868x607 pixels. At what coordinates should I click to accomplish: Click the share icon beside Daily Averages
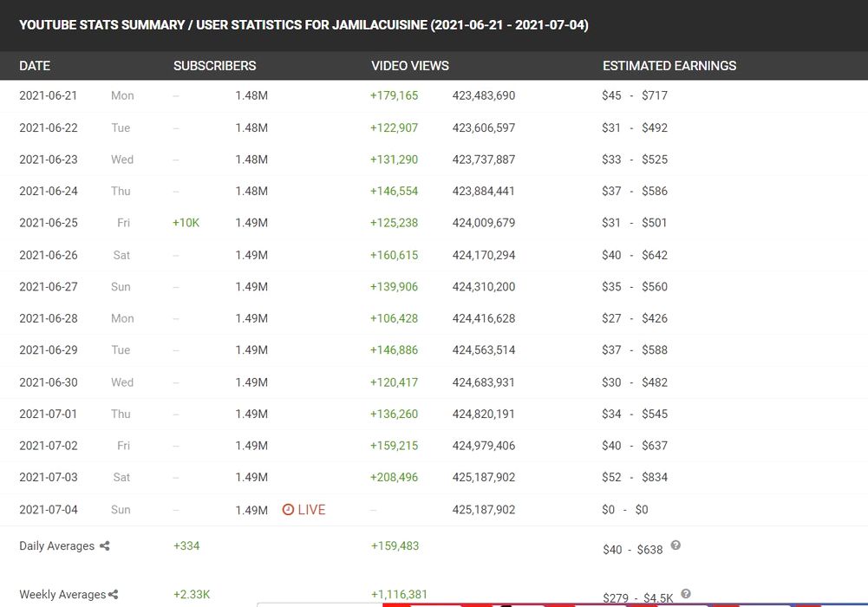click(105, 546)
